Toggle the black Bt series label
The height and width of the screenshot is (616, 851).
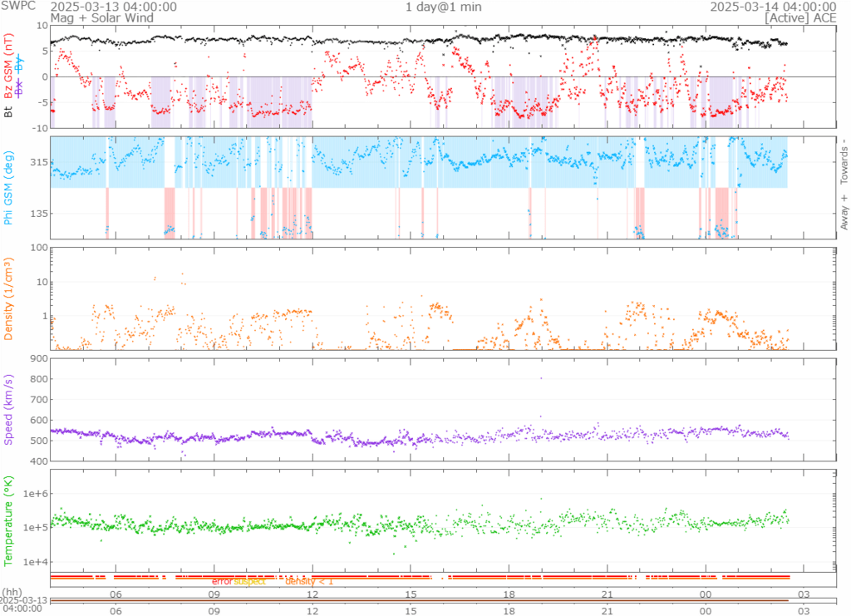[x=8, y=110]
